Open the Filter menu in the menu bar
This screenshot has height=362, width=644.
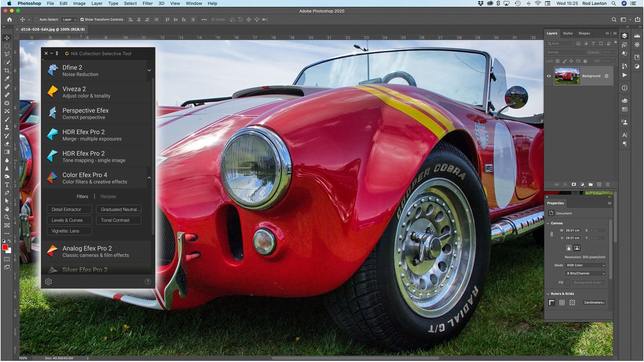[147, 3]
